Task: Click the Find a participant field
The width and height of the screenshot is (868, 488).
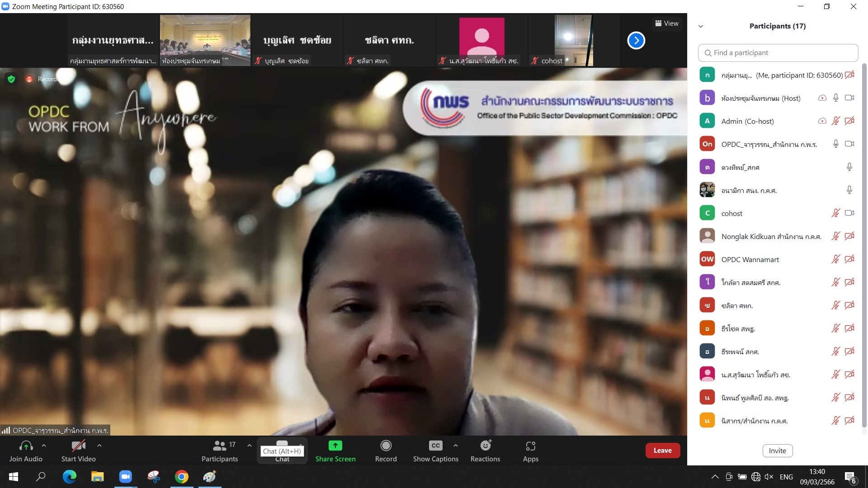Action: 778,53
